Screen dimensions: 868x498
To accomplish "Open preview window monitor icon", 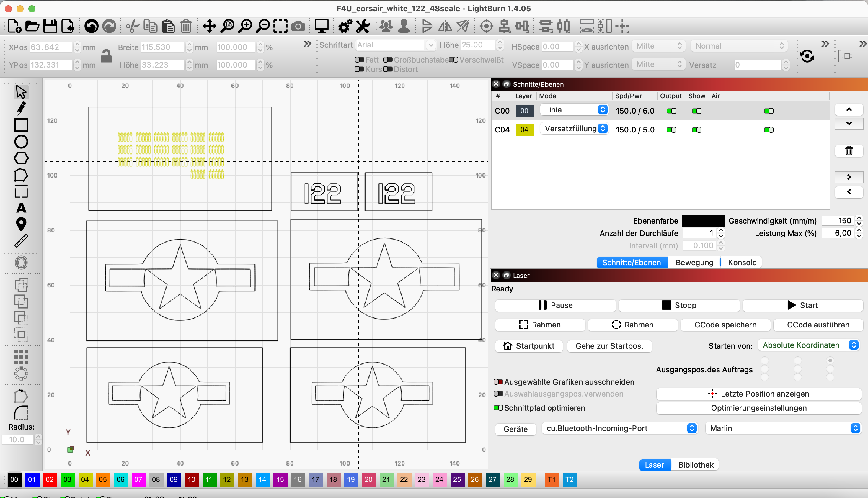I will tap(322, 26).
